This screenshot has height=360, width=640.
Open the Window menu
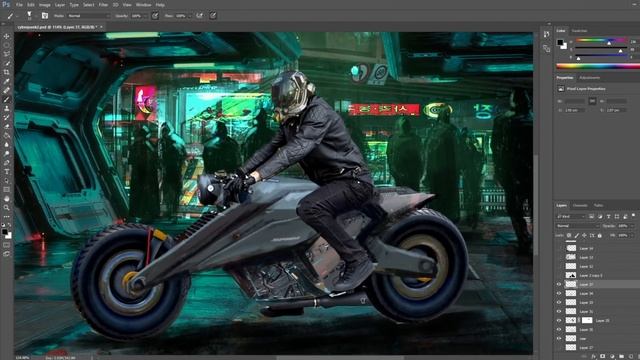point(144,5)
